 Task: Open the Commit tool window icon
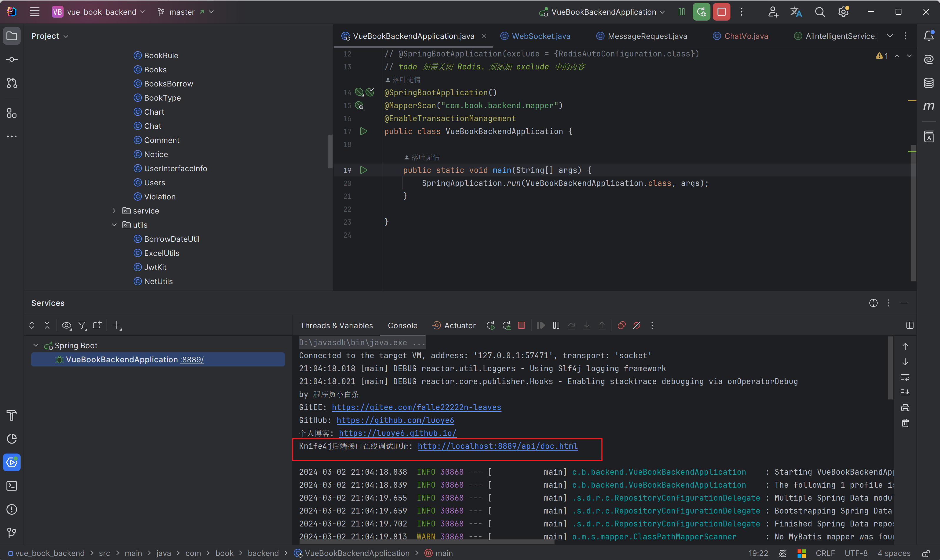pos(12,60)
